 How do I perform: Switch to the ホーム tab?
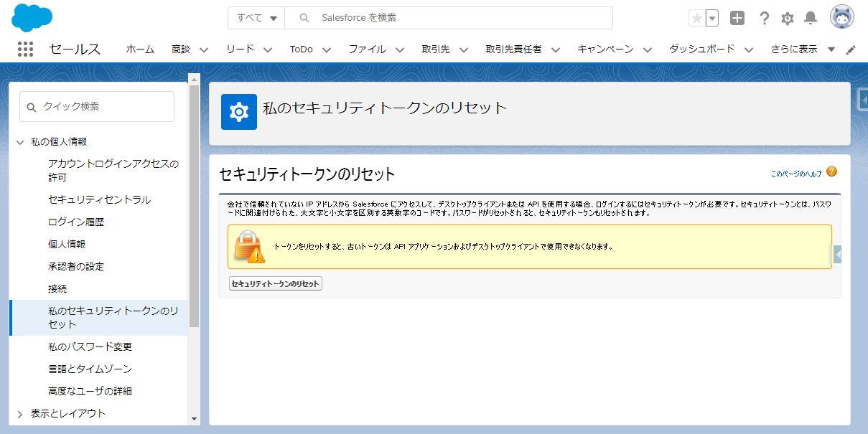[x=140, y=49]
